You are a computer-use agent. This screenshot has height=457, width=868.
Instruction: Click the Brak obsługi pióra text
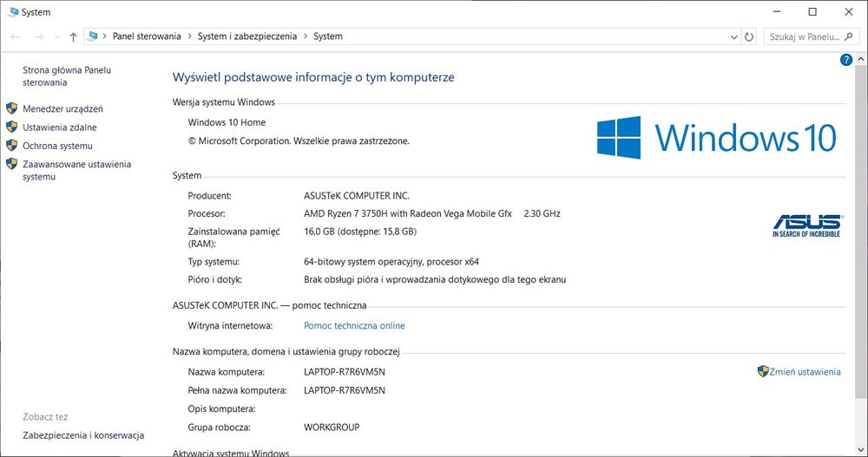coord(435,279)
